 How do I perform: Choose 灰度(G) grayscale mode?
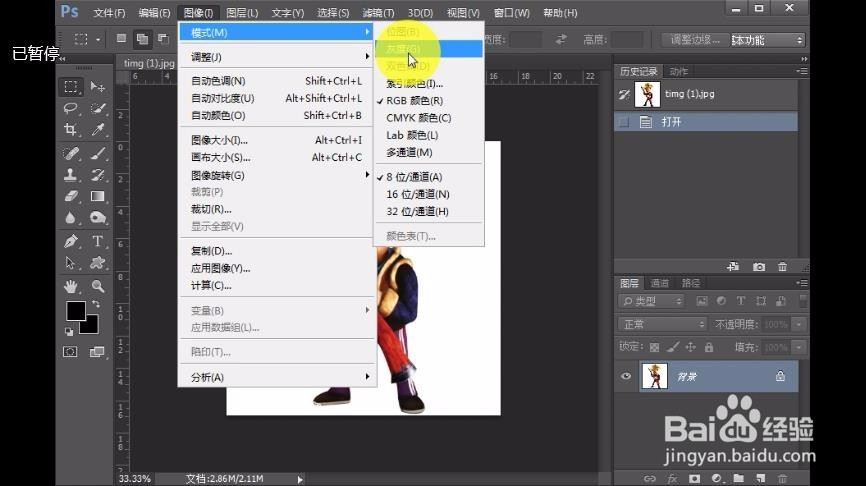pyautogui.click(x=429, y=49)
